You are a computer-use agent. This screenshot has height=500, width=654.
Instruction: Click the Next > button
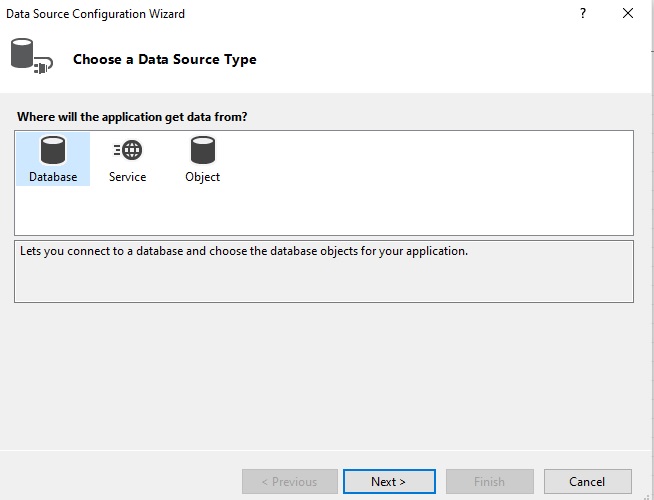point(389,482)
